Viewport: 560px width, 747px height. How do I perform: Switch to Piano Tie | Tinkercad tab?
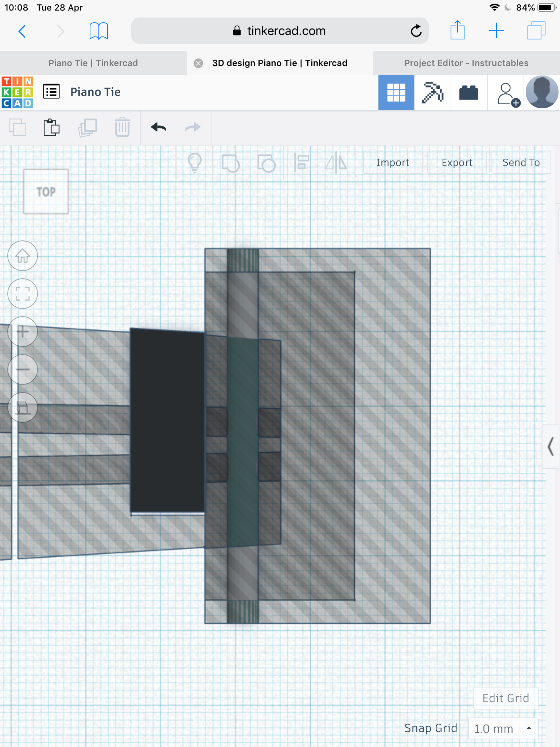(x=93, y=63)
